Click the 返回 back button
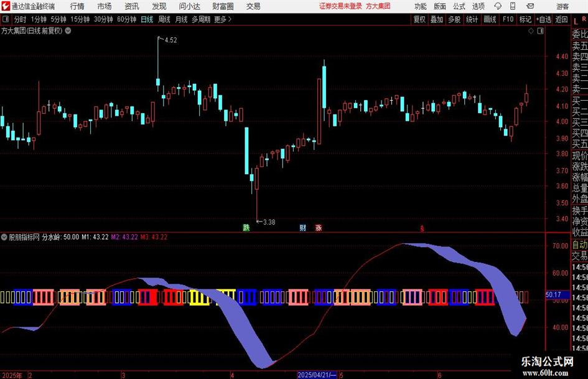The width and height of the screenshot is (588, 379). point(561,19)
